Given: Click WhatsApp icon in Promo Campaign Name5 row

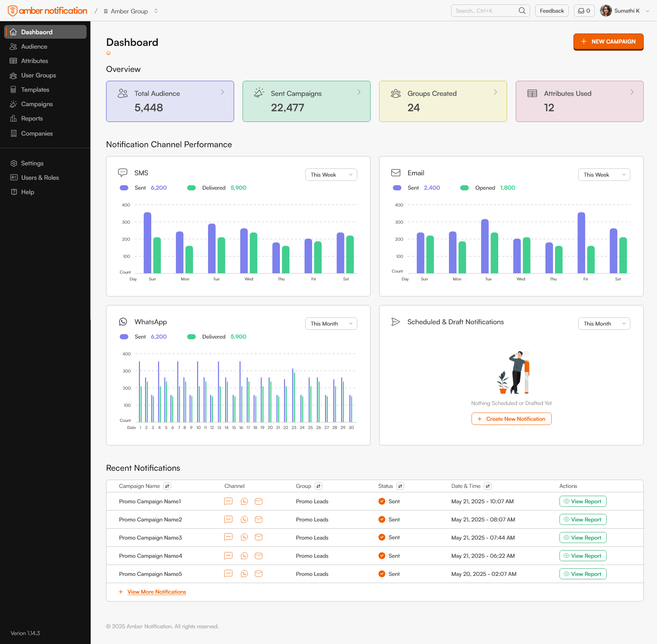Looking at the screenshot, I should click(x=244, y=573).
